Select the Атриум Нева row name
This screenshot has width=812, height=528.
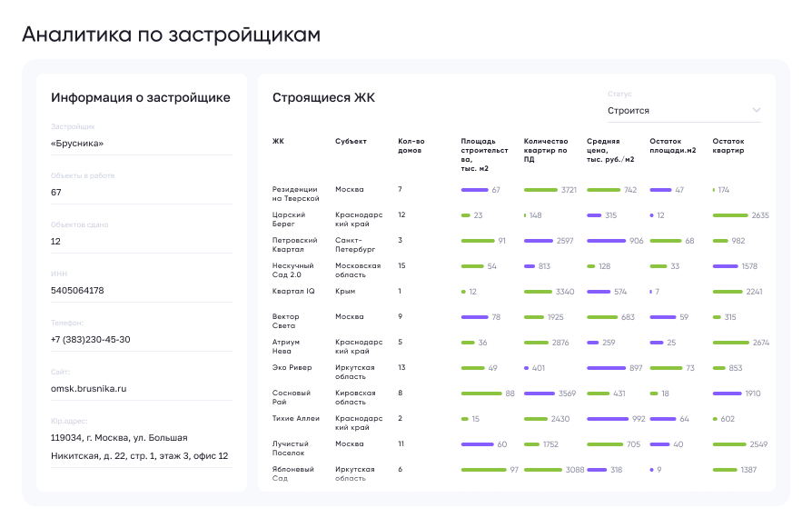point(286,346)
